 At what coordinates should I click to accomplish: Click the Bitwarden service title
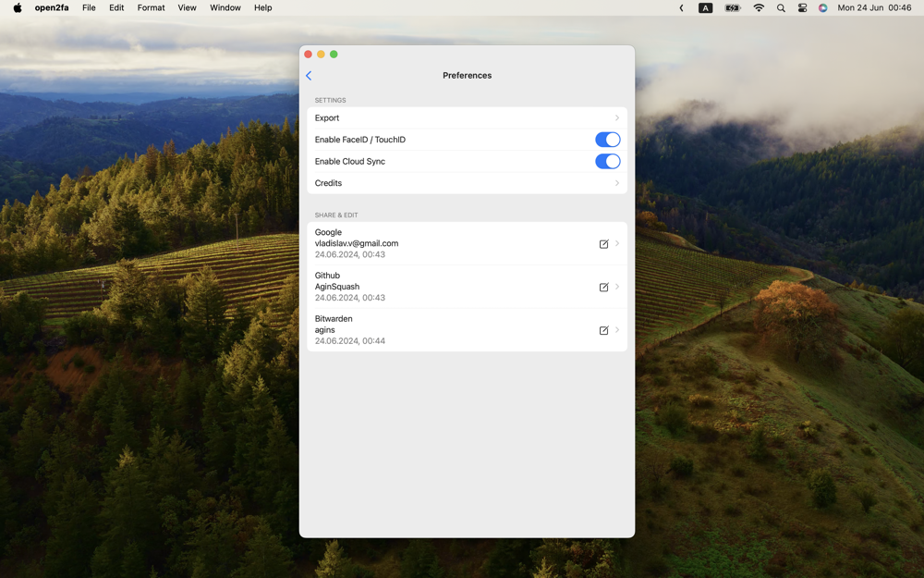tap(334, 318)
